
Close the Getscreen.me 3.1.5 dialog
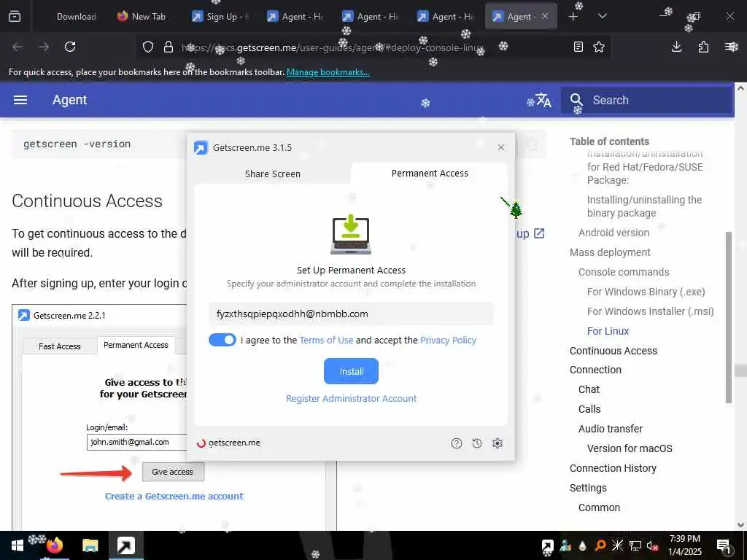tap(500, 147)
